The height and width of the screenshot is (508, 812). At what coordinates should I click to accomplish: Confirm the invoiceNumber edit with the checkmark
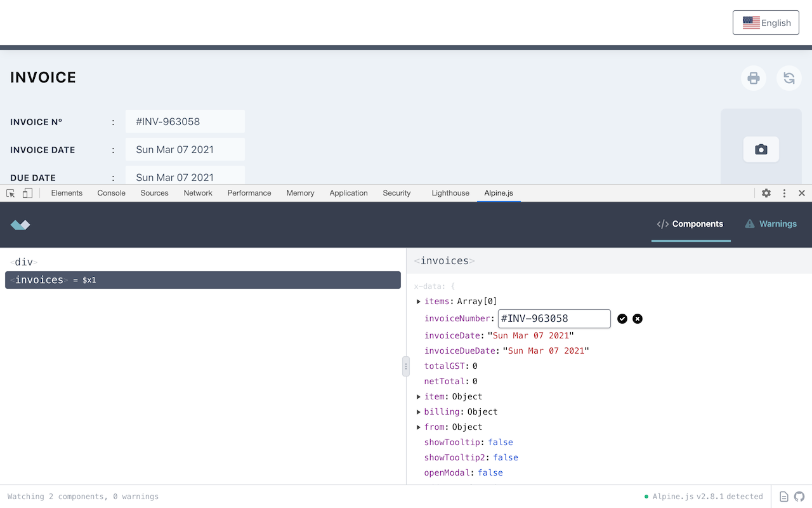click(622, 318)
